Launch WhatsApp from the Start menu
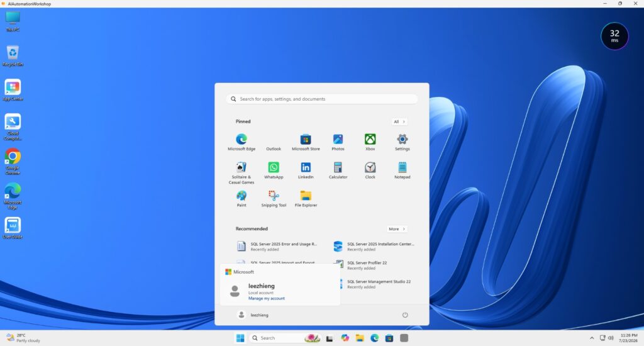 [274, 170]
